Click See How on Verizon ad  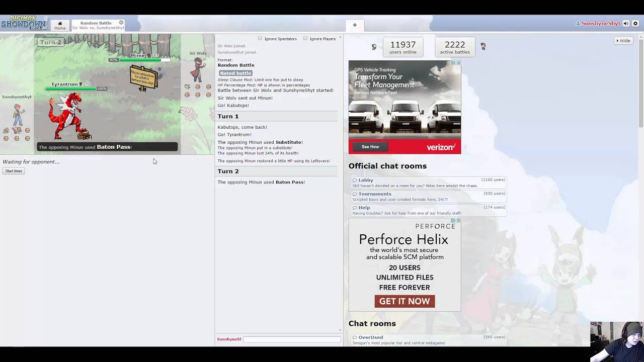click(x=370, y=147)
